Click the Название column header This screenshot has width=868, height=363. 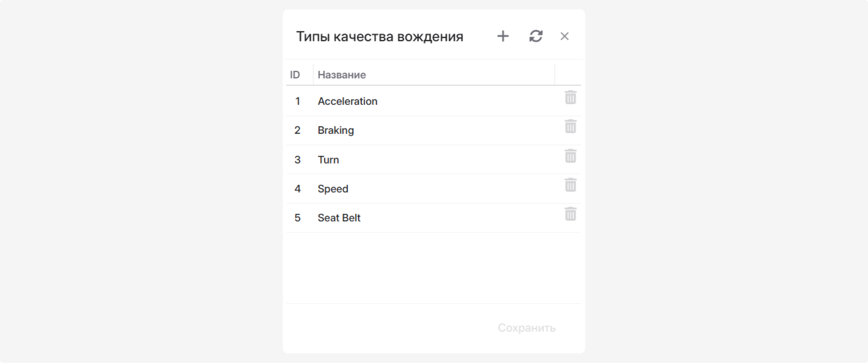tap(434, 75)
